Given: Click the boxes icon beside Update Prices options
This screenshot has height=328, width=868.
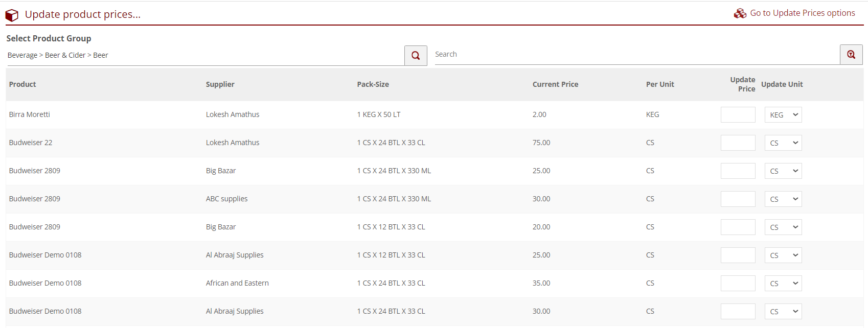Looking at the screenshot, I should (740, 14).
